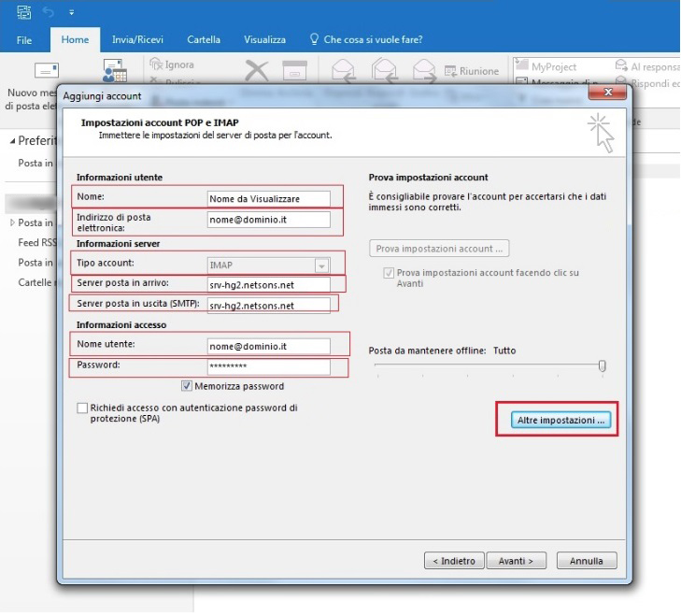Viewport: 681px width, 616px height.
Task: Toggle 'Prova impostazioni account facendo clic' checkbox
Action: coord(388,273)
